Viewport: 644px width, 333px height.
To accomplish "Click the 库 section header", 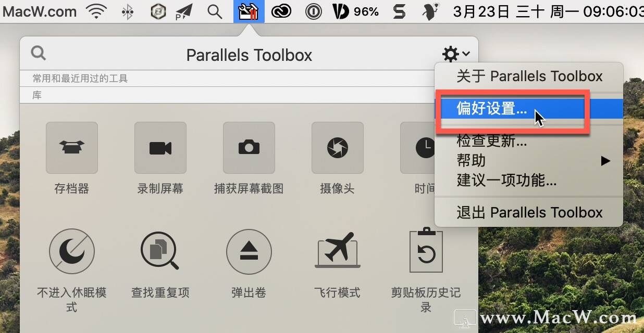I will (37, 95).
